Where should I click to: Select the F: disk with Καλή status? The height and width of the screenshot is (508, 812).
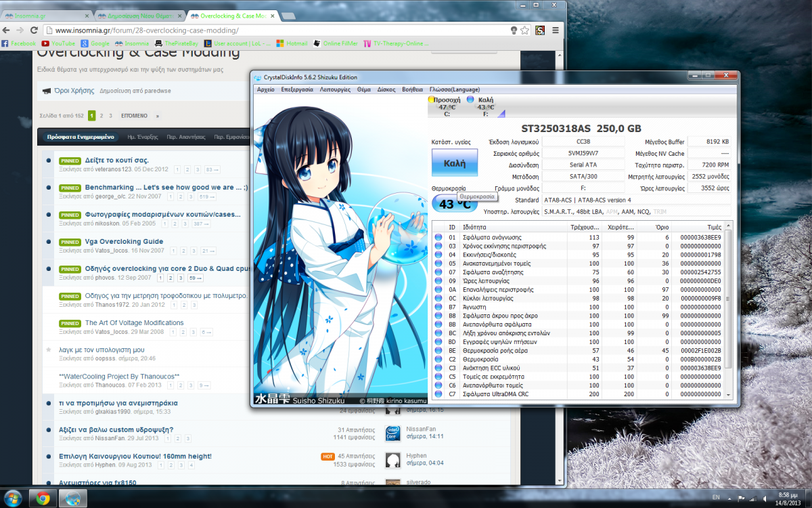(484, 106)
